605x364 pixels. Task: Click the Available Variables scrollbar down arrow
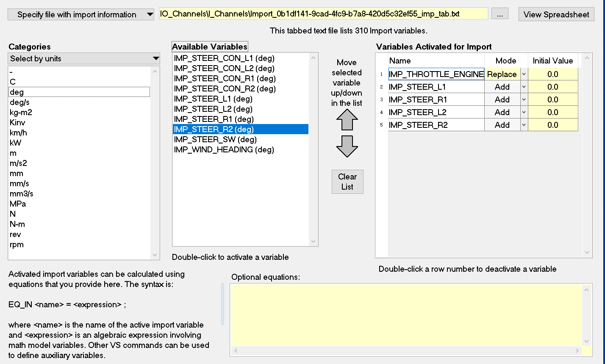314,242
